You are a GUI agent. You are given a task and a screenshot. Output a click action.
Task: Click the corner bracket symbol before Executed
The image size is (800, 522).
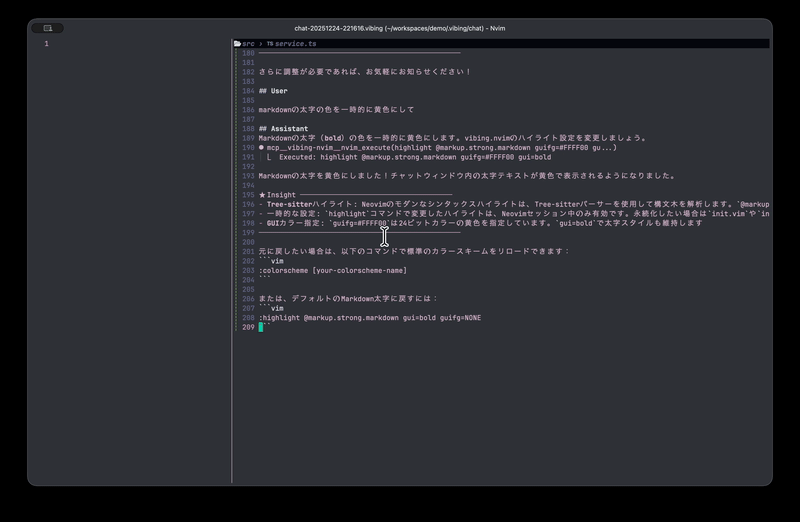click(270, 157)
